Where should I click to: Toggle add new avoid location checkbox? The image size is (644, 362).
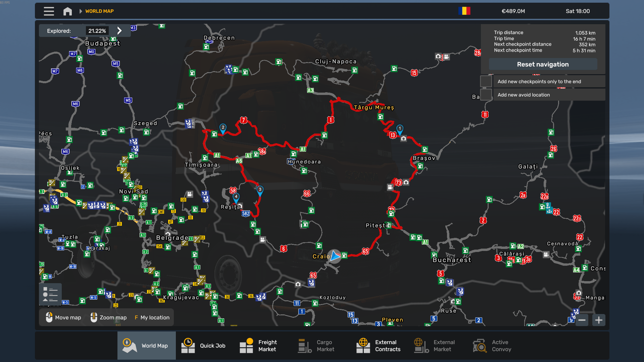tap(486, 95)
